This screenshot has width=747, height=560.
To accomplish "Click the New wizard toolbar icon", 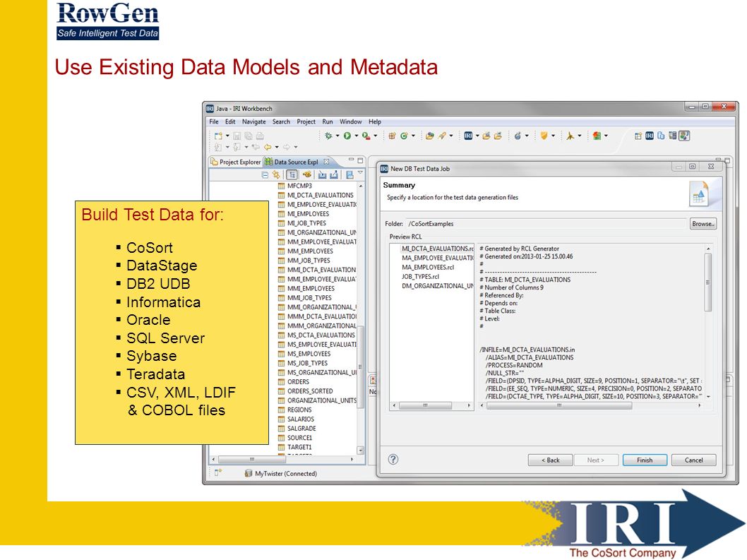I will [x=218, y=136].
